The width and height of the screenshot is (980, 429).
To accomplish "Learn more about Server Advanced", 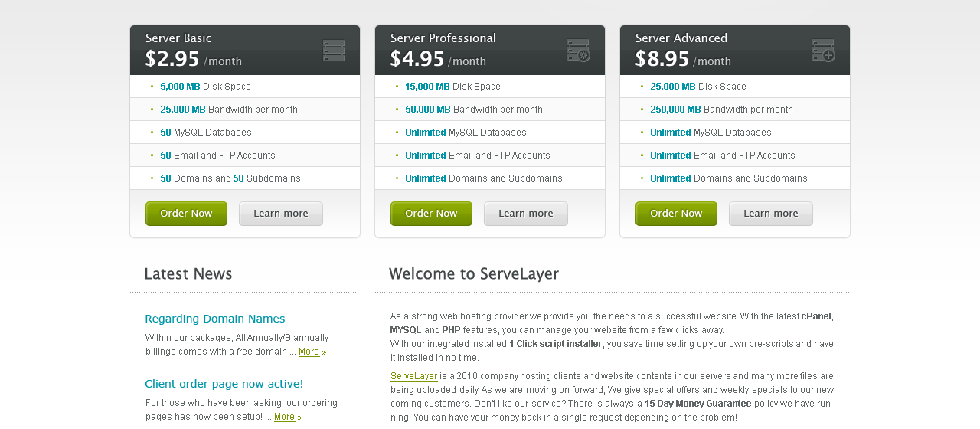I will (x=771, y=214).
